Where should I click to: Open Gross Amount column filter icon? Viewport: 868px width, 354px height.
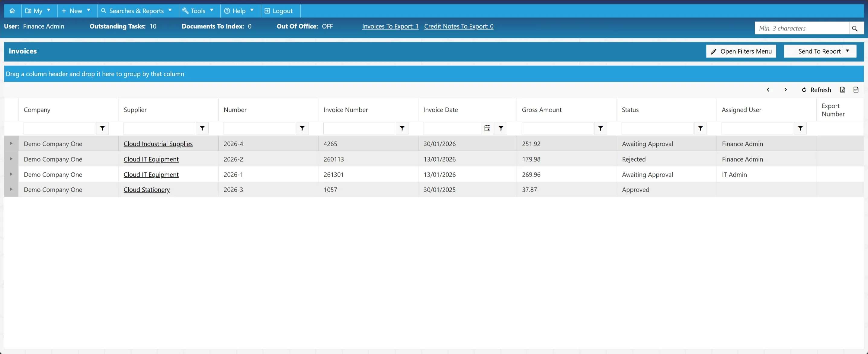click(x=601, y=128)
